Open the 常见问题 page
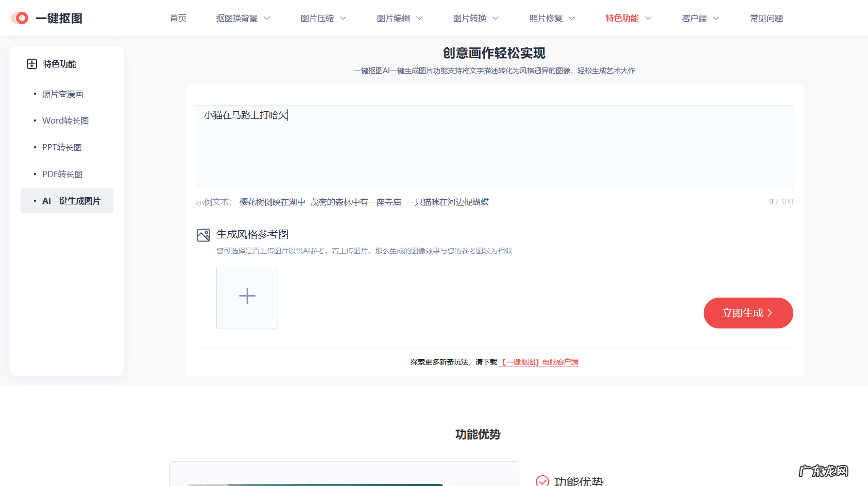Screen dimensions: 868x486 [767, 18]
